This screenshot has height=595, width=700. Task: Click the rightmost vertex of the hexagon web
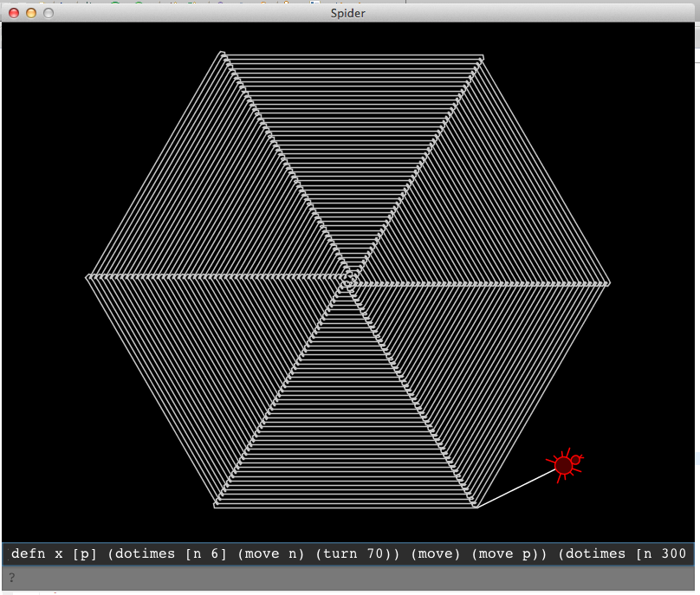[x=609, y=282]
